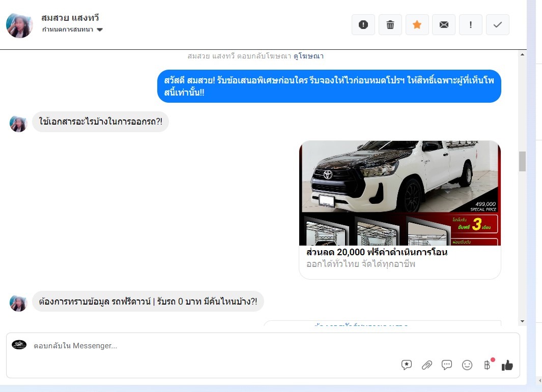542x392 pixels.
Task: Open profile picture of สมสวย แสงทวี in header
Action: pyautogui.click(x=19, y=25)
